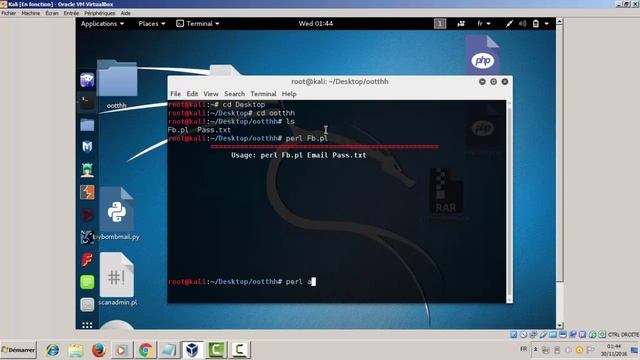Click the battery icon in the top bar
The image size is (640, 360).
[536, 24]
